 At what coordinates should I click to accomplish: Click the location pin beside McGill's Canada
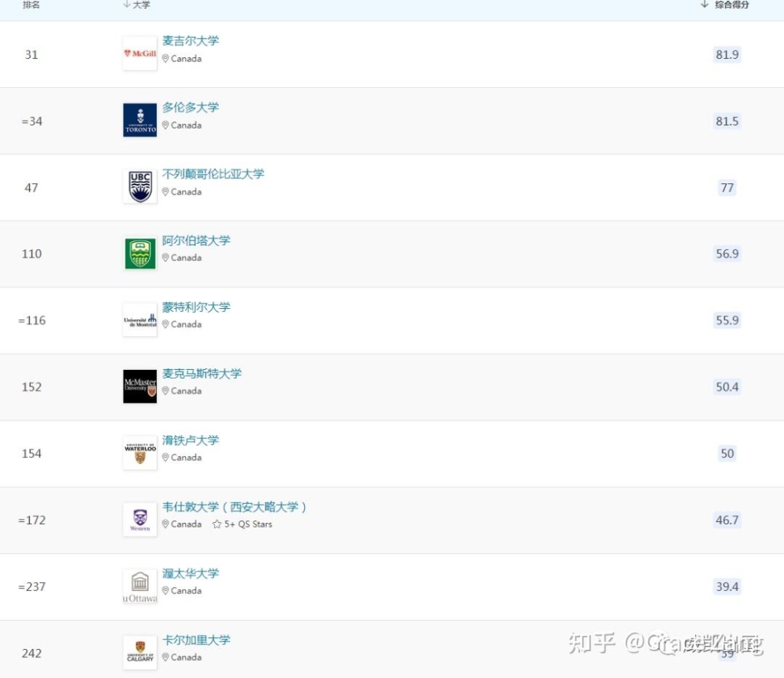(165, 59)
